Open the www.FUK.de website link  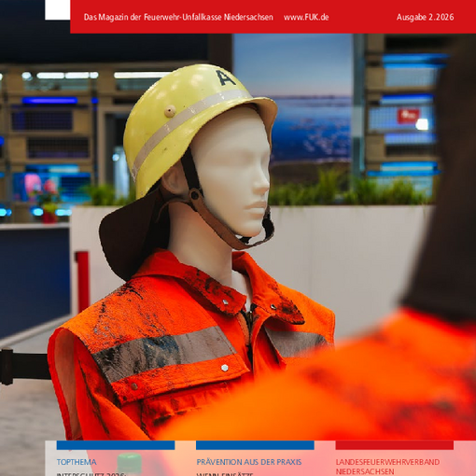click(x=306, y=17)
